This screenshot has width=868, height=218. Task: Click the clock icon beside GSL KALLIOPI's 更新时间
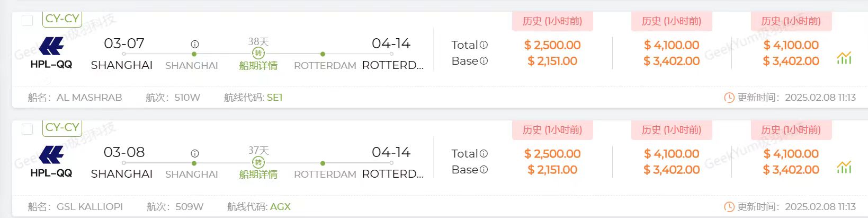tap(729, 207)
